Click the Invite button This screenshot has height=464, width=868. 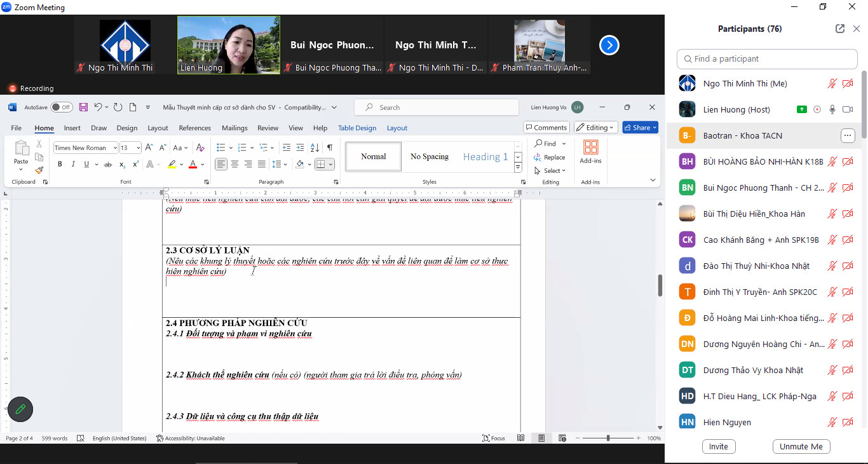click(x=718, y=447)
